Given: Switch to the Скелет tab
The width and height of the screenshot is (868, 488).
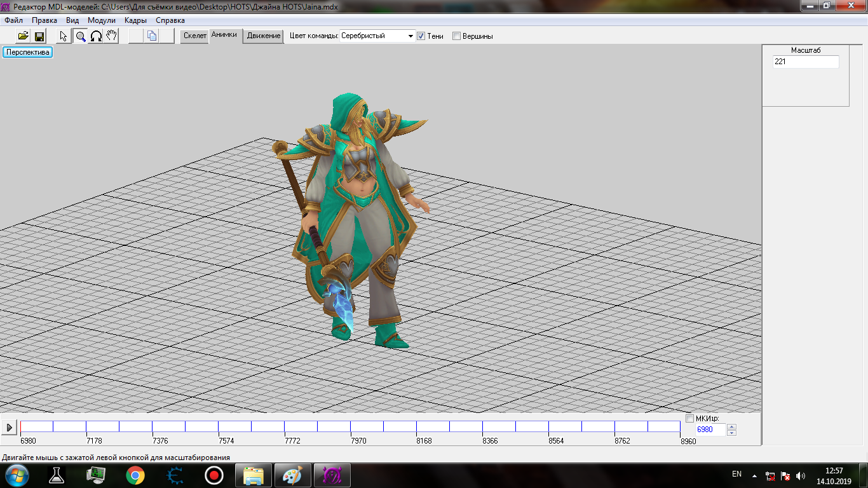Looking at the screenshot, I should 195,36.
